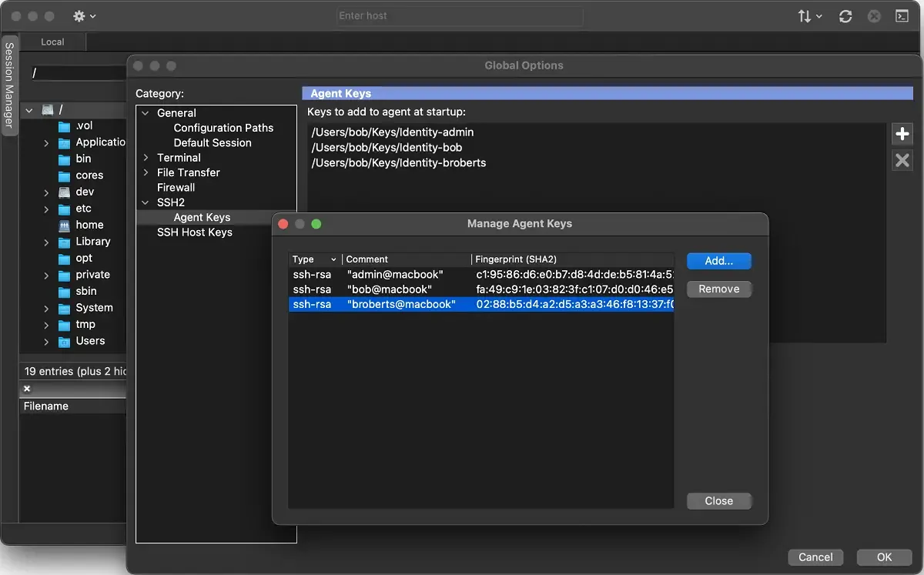The height and width of the screenshot is (575, 924).
Task: Collapse the root folder in local tree
Action: (29, 110)
